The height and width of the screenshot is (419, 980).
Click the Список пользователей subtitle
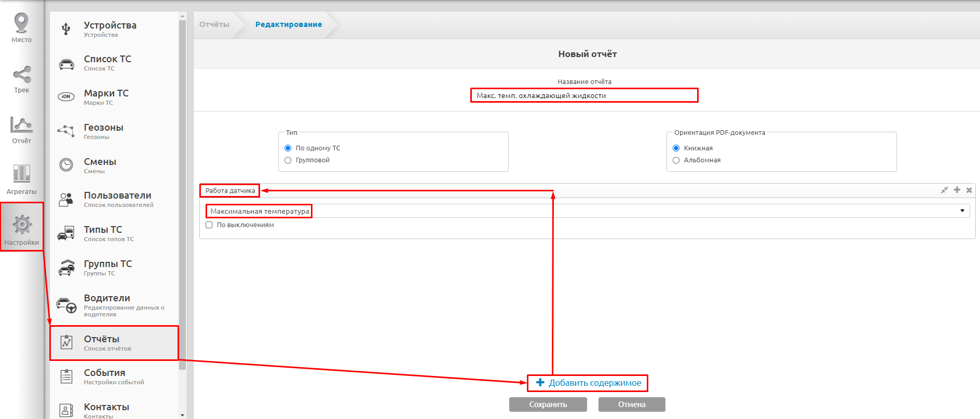pos(119,205)
